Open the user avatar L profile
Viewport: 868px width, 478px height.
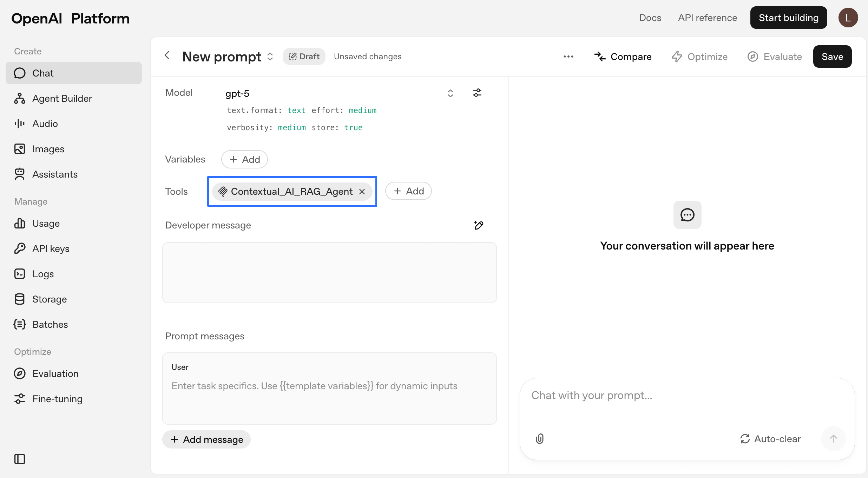pyautogui.click(x=848, y=18)
